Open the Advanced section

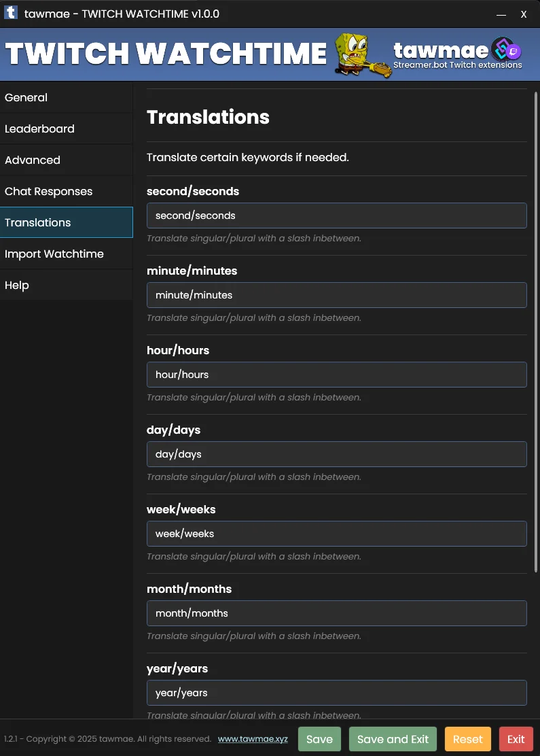click(x=67, y=160)
